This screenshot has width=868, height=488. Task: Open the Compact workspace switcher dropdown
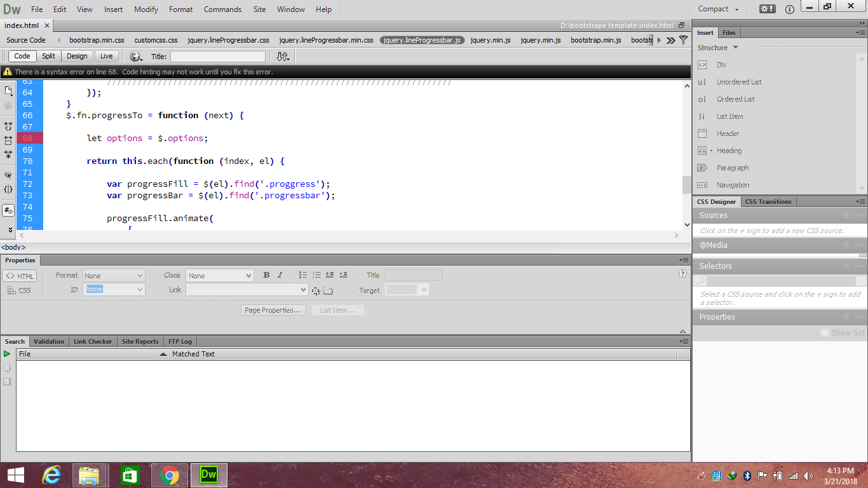(x=718, y=9)
